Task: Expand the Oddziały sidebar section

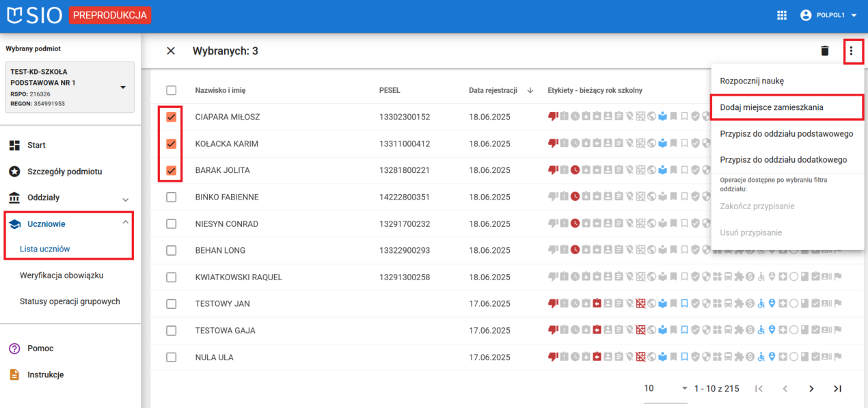Action: tap(125, 198)
